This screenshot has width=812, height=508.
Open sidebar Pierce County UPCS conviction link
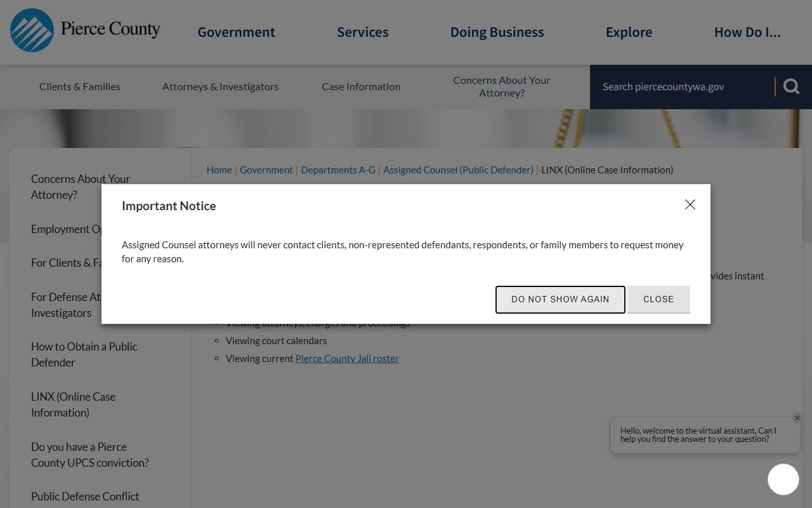[x=90, y=455]
